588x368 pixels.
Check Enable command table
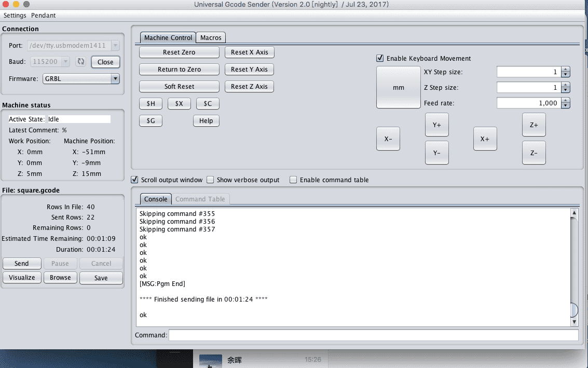pyautogui.click(x=293, y=180)
